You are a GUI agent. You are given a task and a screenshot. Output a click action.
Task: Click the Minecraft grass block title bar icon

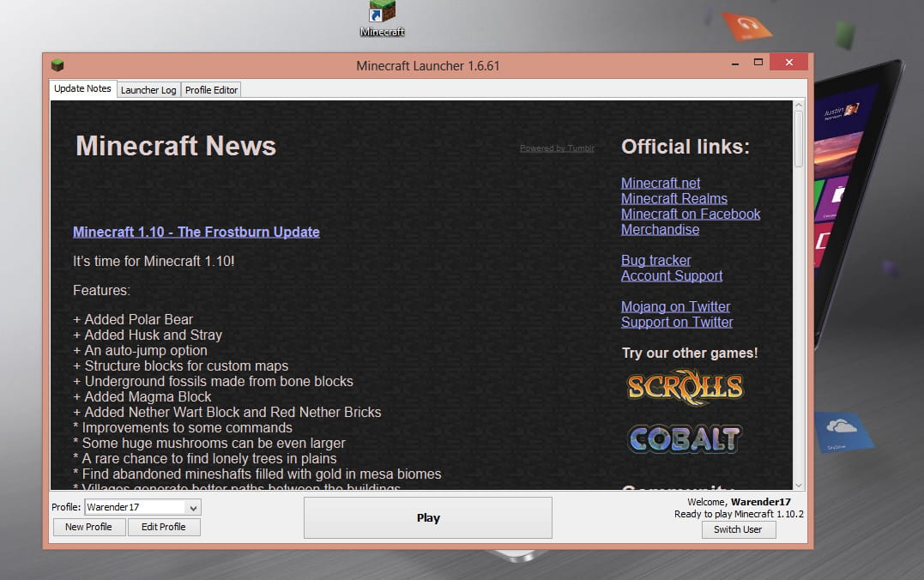57,65
